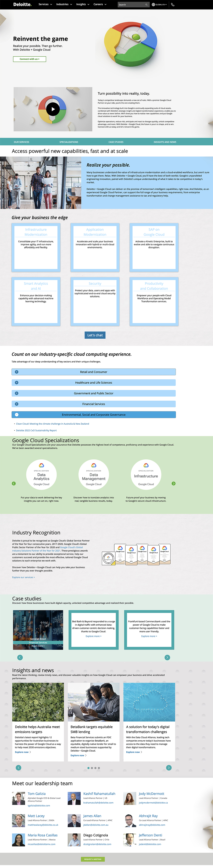The width and height of the screenshot is (213, 868).
Task: Click next arrow in Insights carousel
Action: point(169,768)
